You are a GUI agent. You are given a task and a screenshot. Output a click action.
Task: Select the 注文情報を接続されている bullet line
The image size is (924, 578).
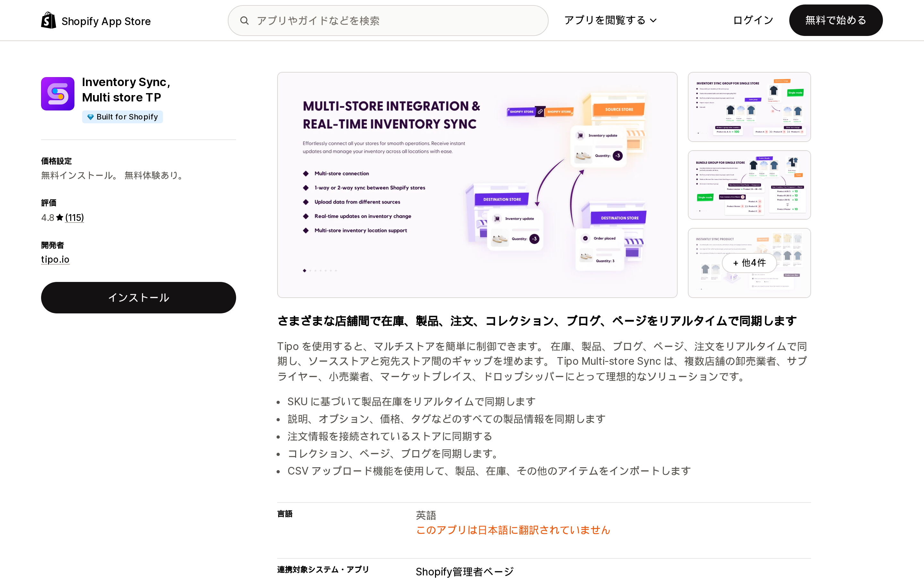point(390,436)
